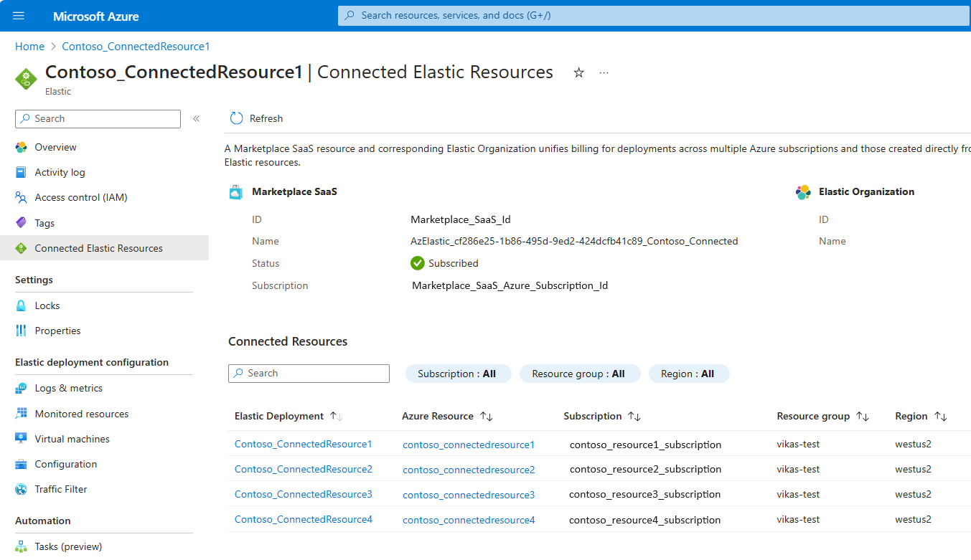This screenshot has height=560, width=971.
Task: Open the Azure portal hamburger menu
Action: tap(19, 16)
